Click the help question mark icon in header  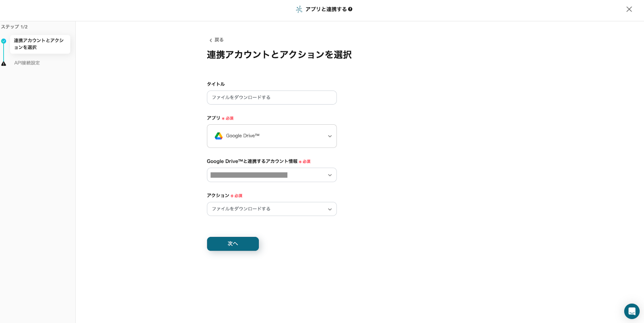[x=350, y=9]
